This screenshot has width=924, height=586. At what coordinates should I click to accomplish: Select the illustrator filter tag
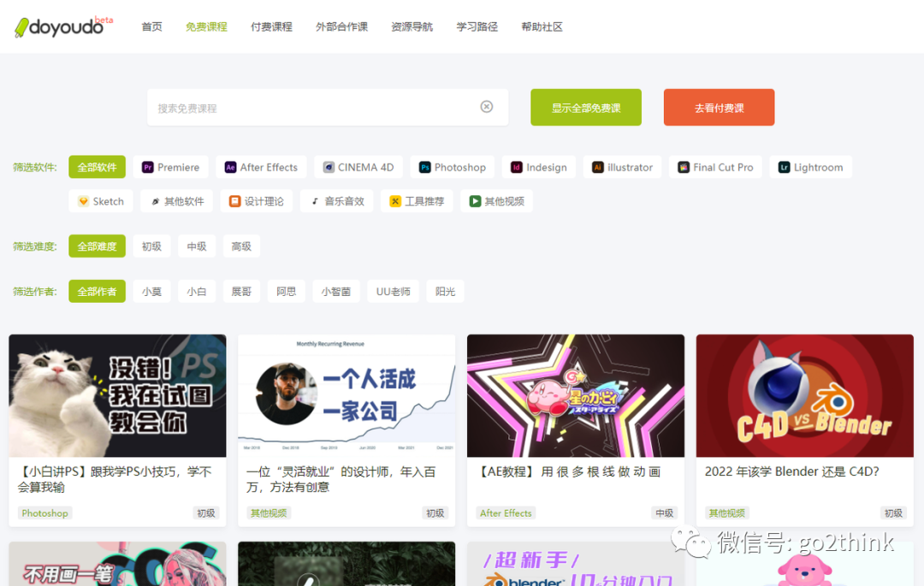click(622, 167)
